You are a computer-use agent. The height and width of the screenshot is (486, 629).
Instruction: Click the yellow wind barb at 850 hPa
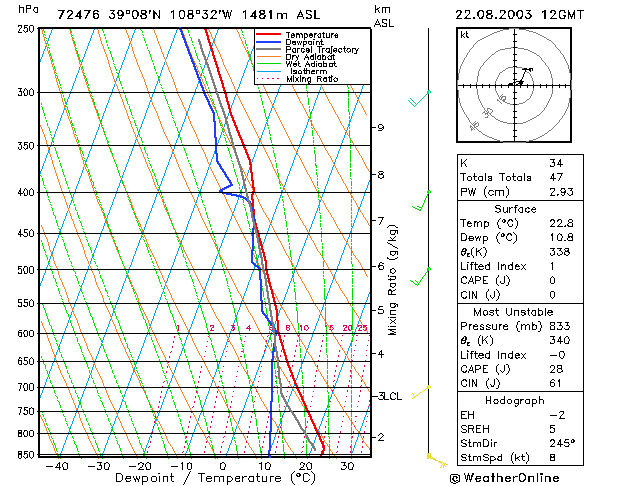click(x=437, y=460)
